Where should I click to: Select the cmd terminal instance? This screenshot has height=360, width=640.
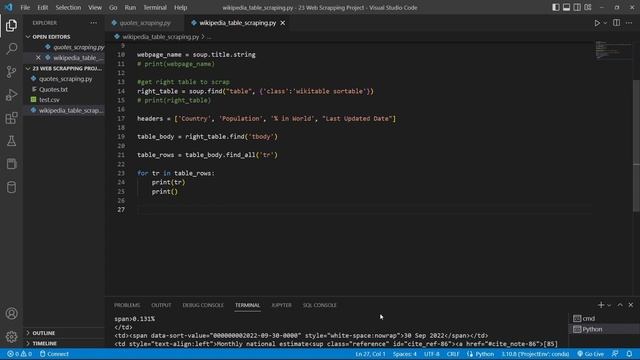coord(604,318)
